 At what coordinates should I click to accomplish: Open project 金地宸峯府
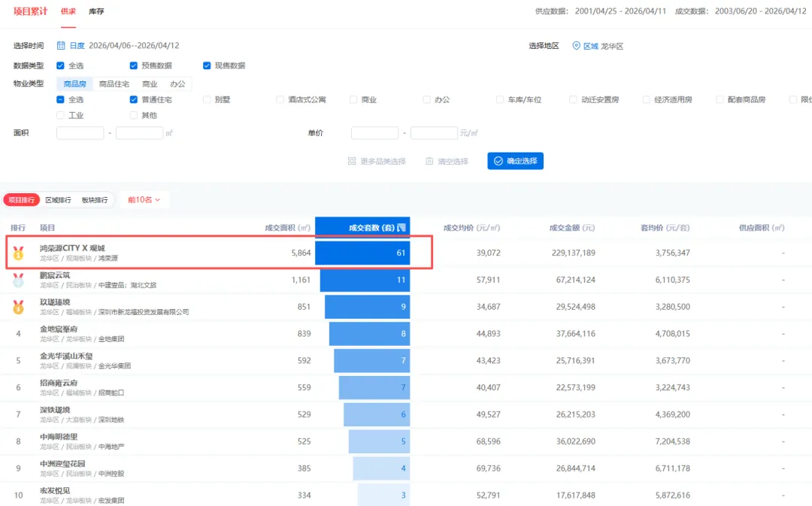pos(59,329)
